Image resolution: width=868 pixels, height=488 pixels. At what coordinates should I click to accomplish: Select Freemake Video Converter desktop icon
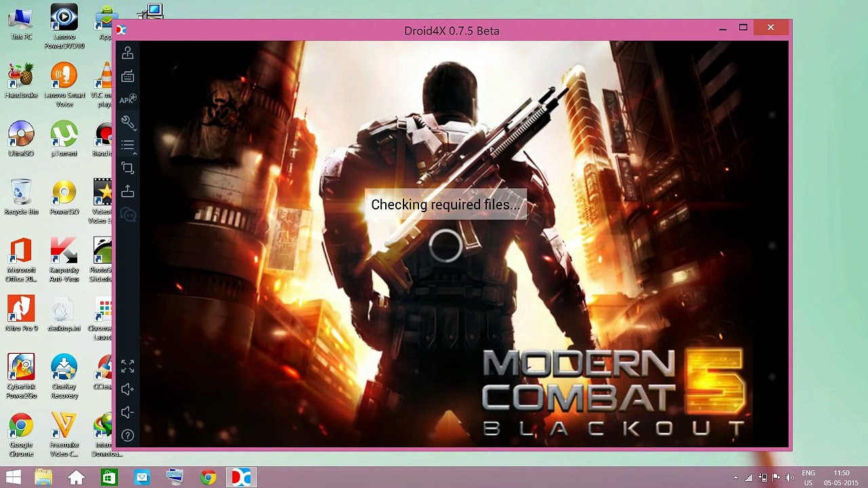click(64, 434)
